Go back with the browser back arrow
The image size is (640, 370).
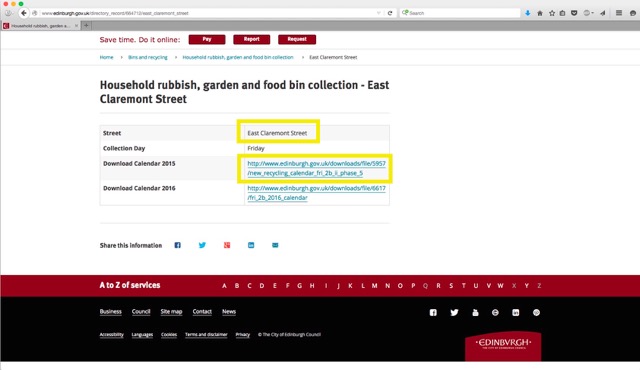(x=24, y=13)
